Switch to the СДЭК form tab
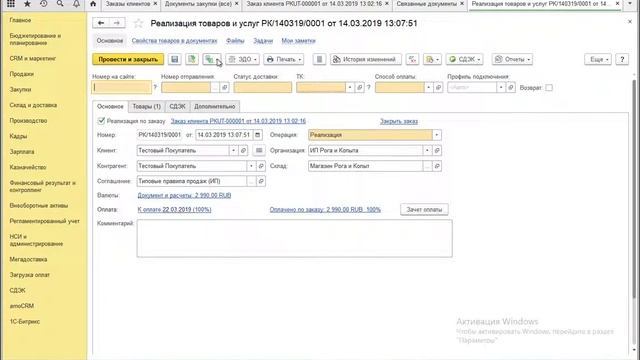This screenshot has width=640, height=360. (x=177, y=107)
